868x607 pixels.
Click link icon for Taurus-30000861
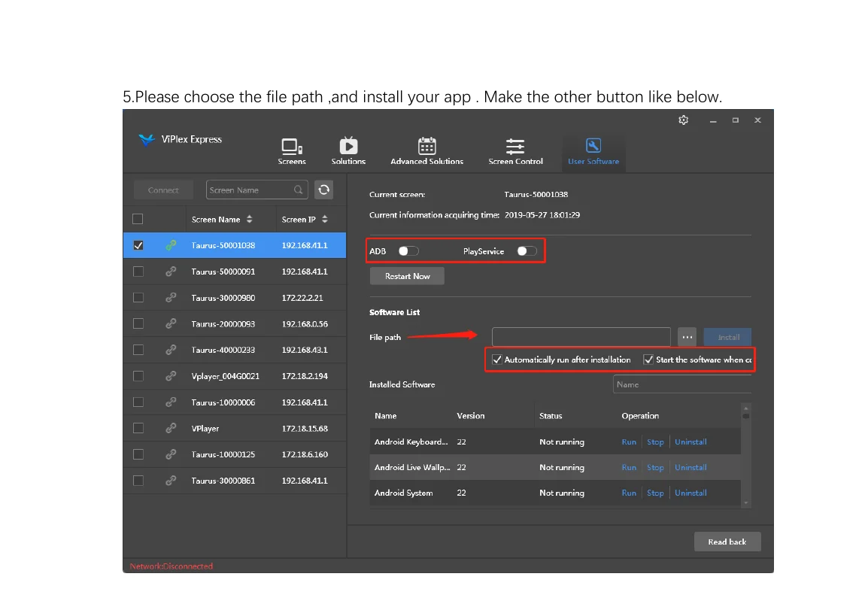[x=171, y=481]
